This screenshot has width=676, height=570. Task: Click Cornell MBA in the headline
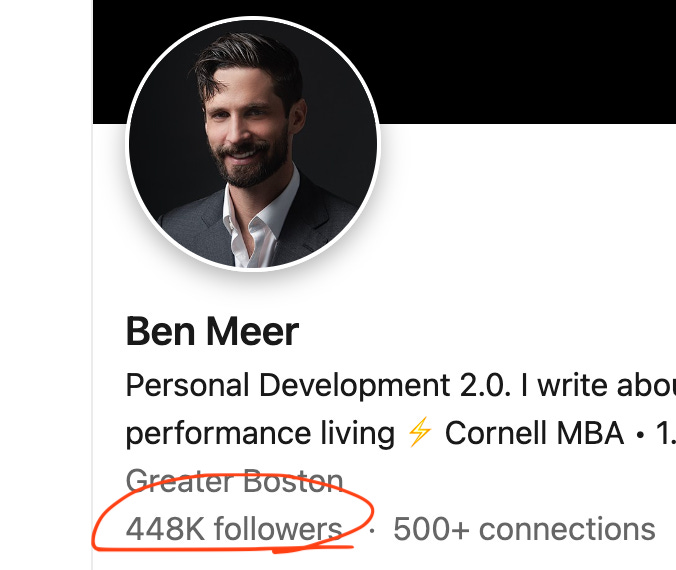coord(534,432)
